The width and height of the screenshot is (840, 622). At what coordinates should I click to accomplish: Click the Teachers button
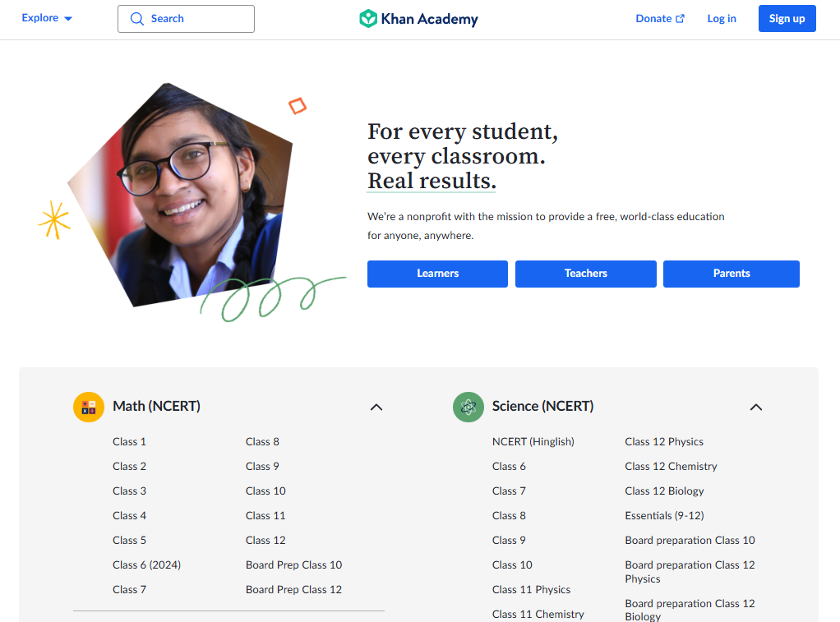(x=585, y=274)
